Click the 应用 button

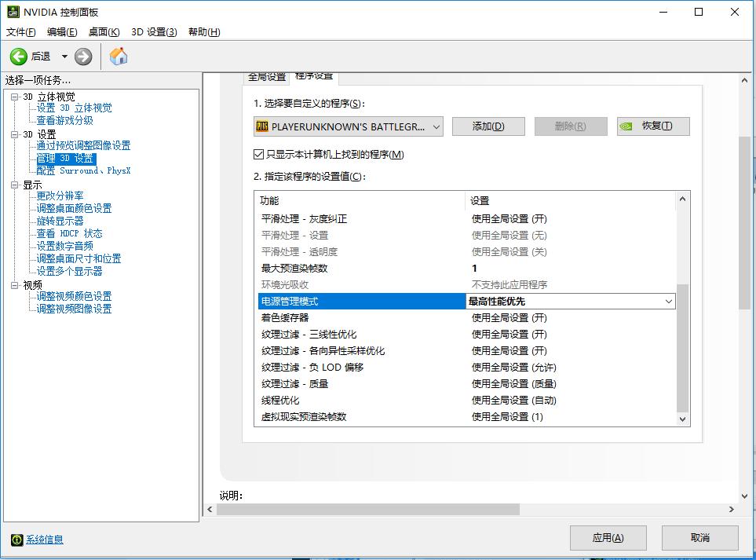click(608, 537)
